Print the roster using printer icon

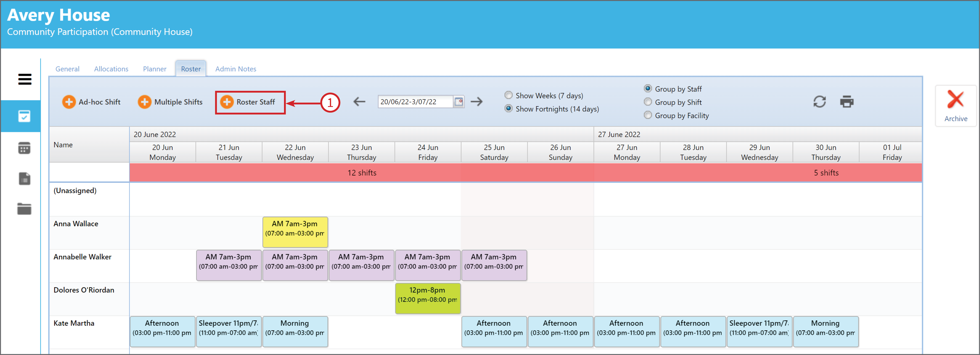[x=846, y=102]
